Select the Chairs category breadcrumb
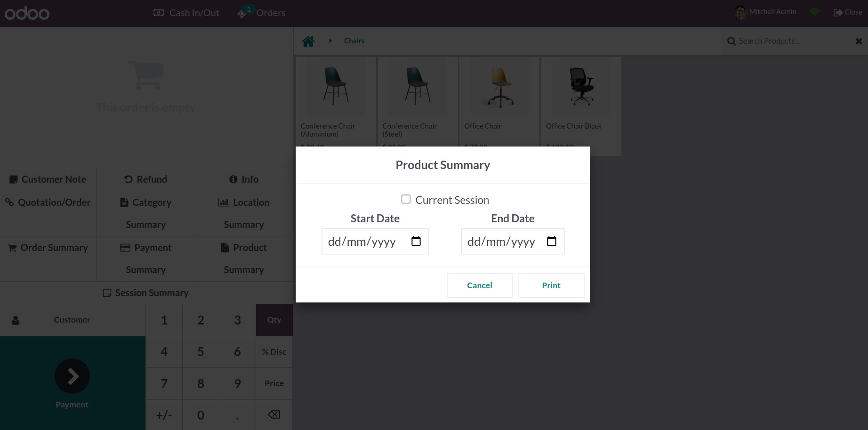Image resolution: width=868 pixels, height=430 pixels. click(354, 41)
